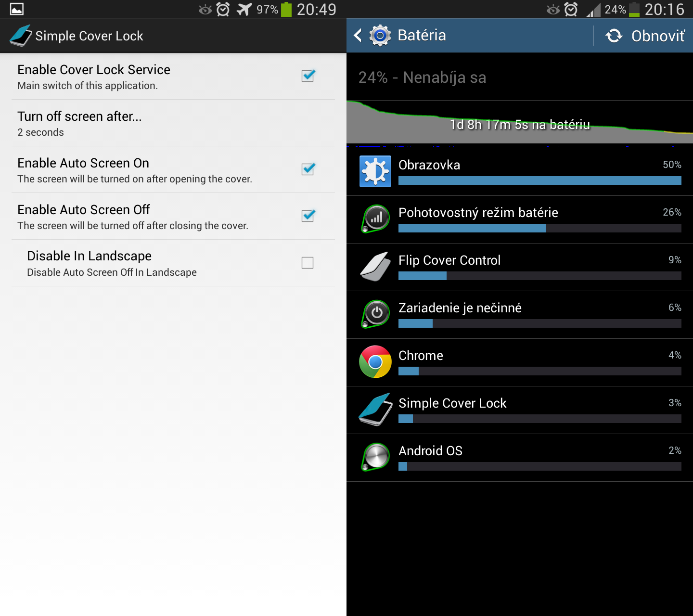Check the Disable In Landscape box
Viewport: 693px width, 616px height.
(308, 263)
